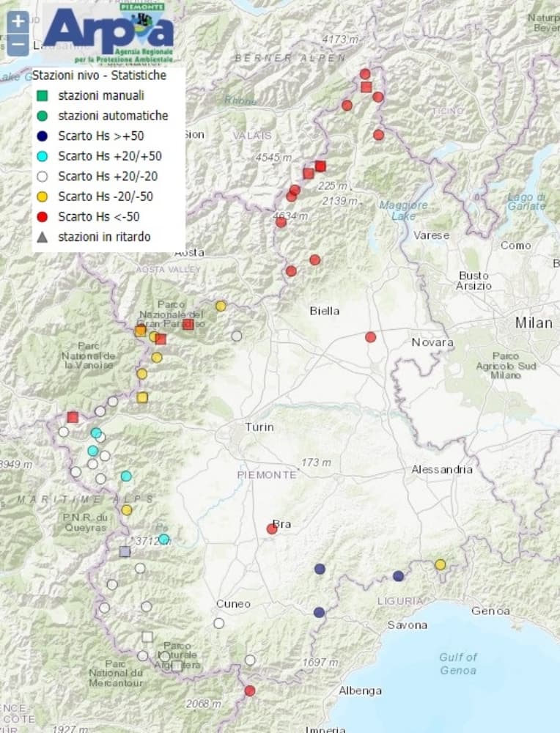Select the red circle station at 4634 m peak
This screenshot has width=560, height=733.
(281, 222)
